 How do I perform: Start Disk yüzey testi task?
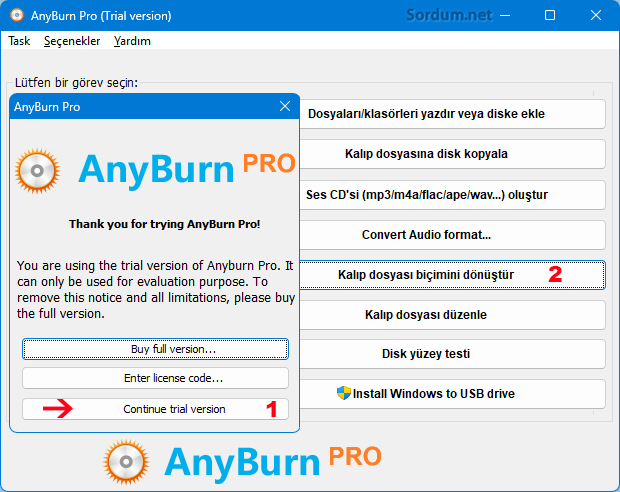(452, 354)
